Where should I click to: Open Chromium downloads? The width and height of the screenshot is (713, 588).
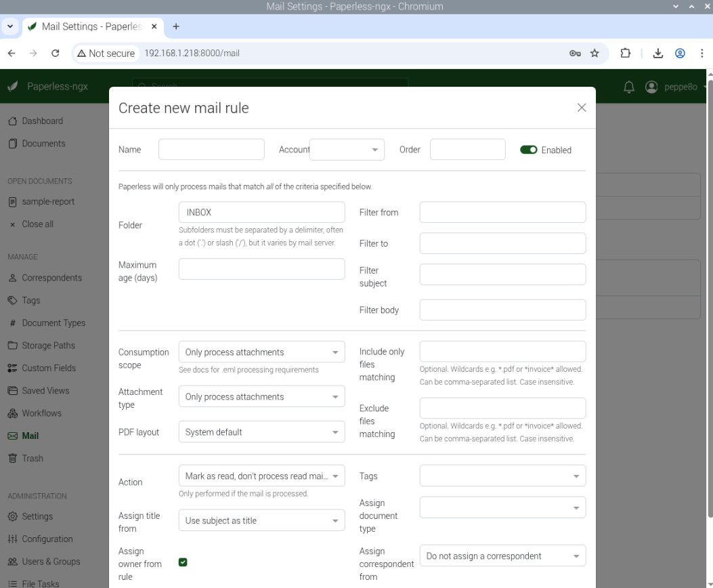657,53
